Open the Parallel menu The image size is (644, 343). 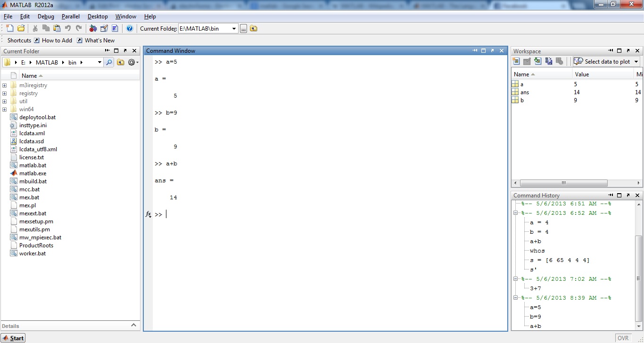tap(71, 16)
